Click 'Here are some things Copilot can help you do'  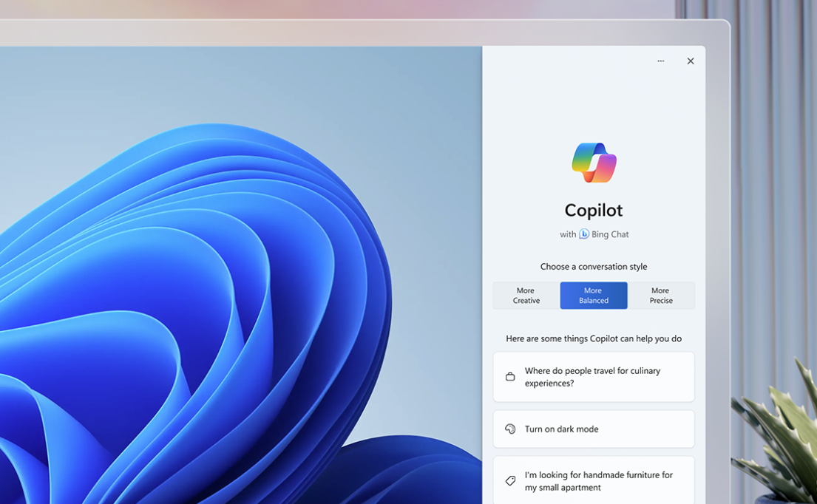click(594, 338)
